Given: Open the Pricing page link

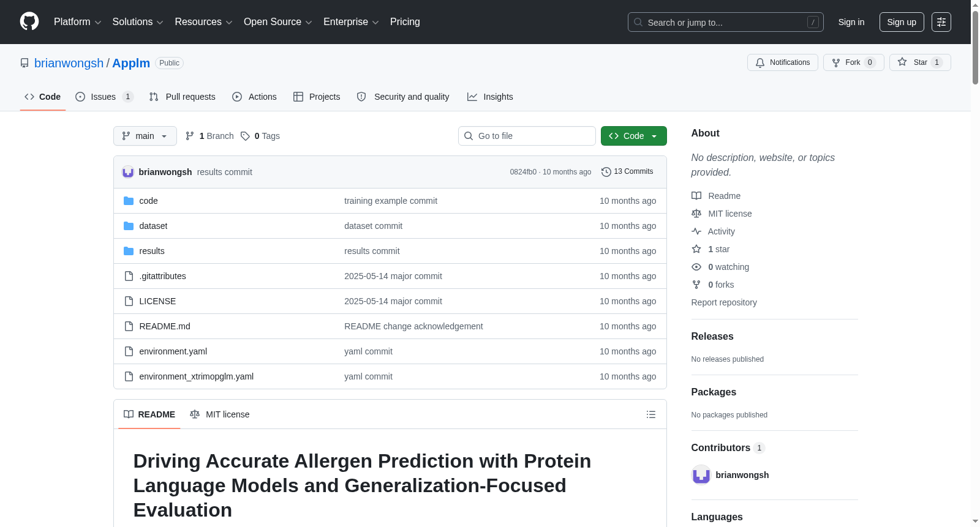Looking at the screenshot, I should [x=405, y=22].
